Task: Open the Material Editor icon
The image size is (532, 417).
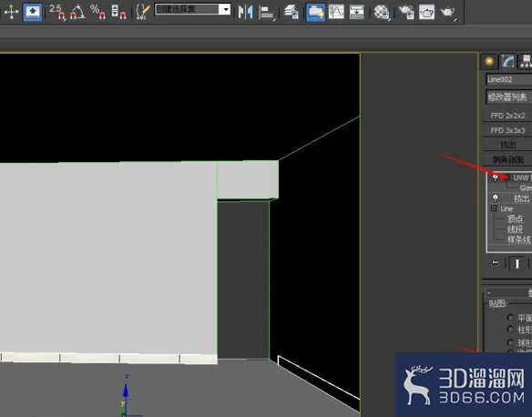Action: point(382,12)
